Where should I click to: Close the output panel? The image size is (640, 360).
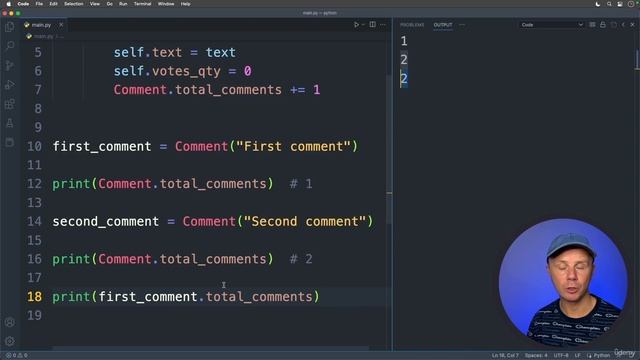[633, 25]
